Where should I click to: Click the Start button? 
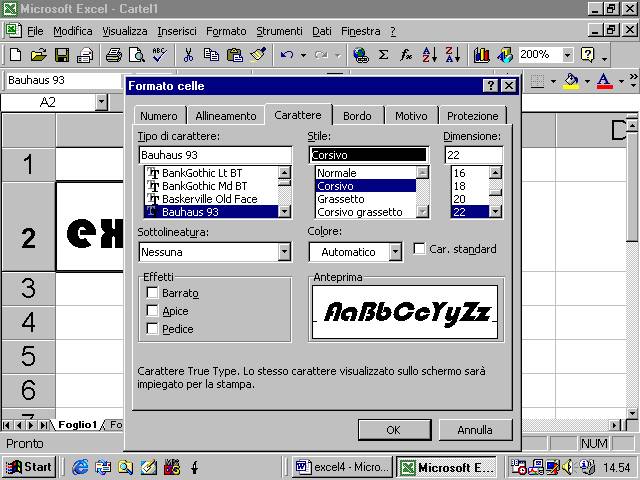click(x=29, y=467)
